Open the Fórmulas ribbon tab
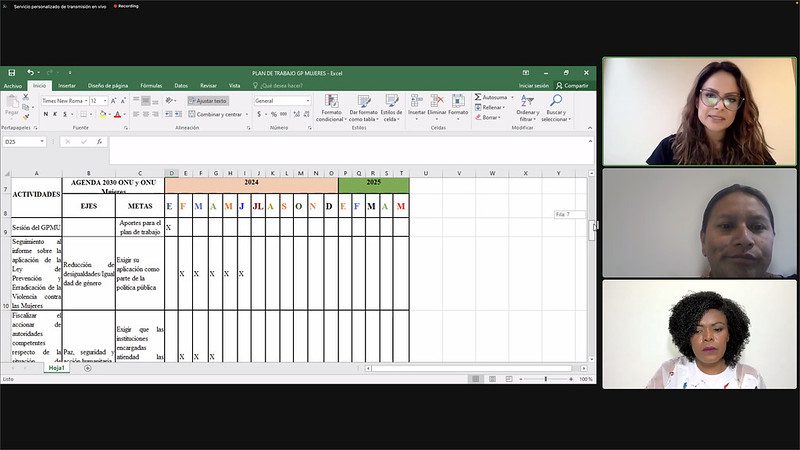 (151, 86)
